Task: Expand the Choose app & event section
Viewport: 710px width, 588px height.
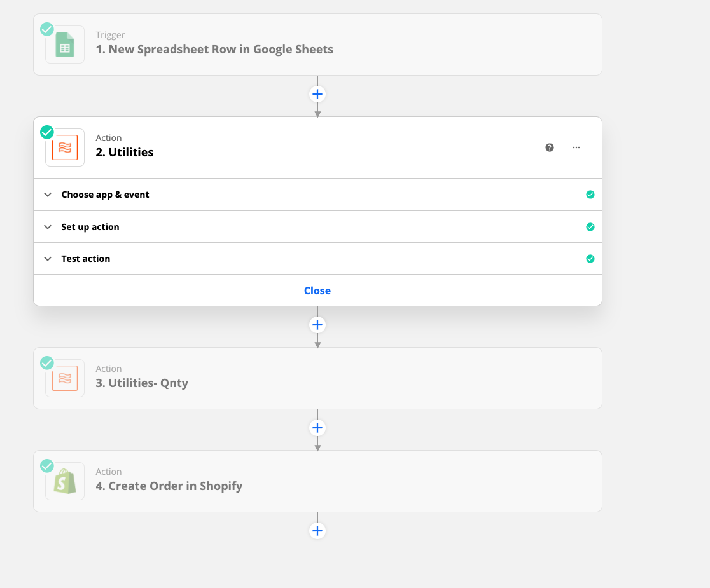Action: tap(48, 195)
